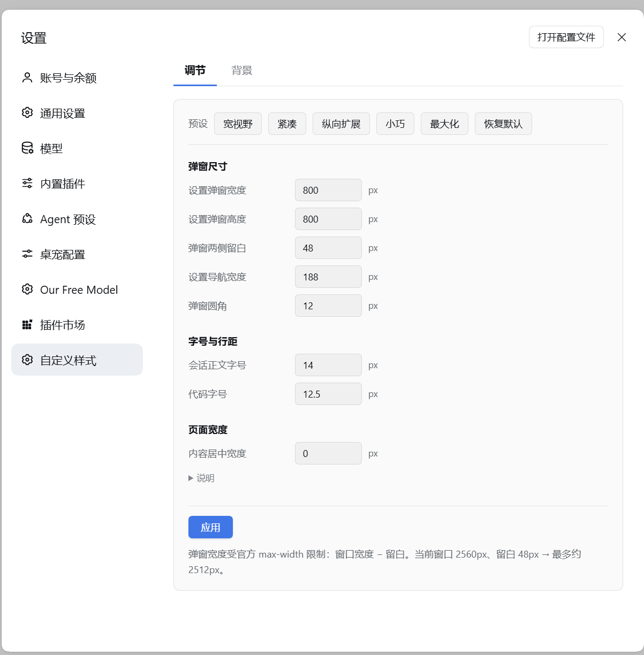
Task: Open the 账号与余额 section
Action: click(77, 78)
